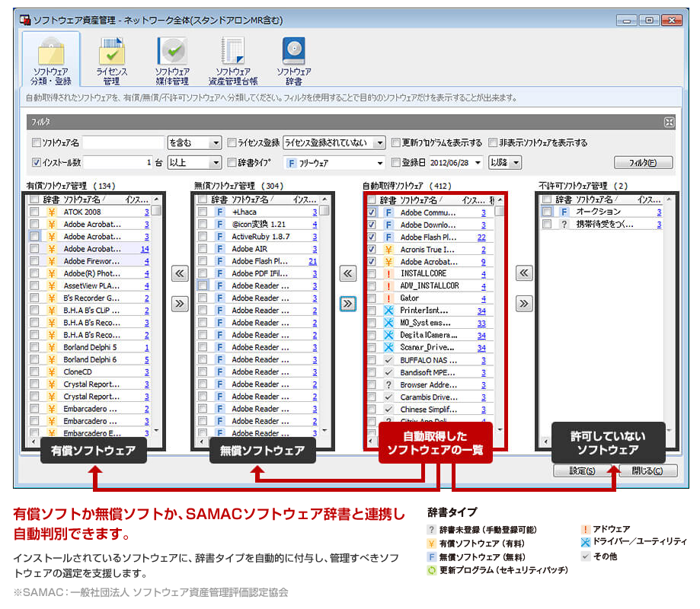The image size is (700, 609).
Task: Click the question icon beside 携帯待受をつく...
Action: pos(564,224)
